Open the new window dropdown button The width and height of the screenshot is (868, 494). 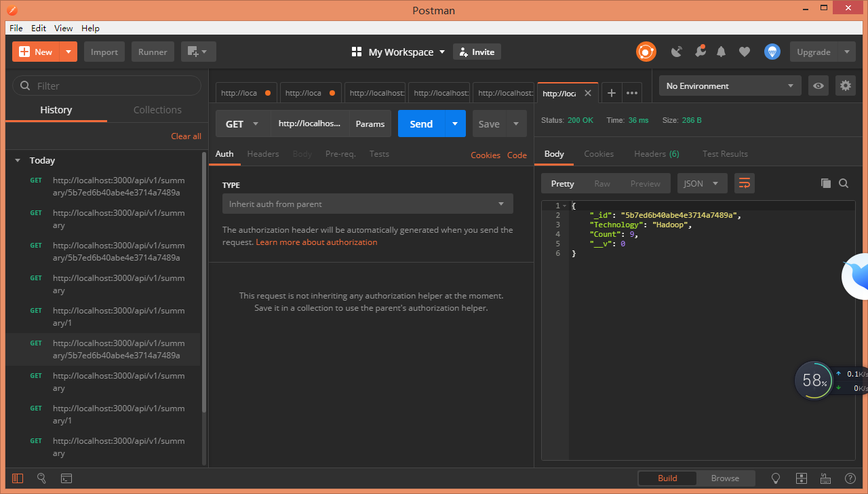pyautogui.click(x=198, y=52)
